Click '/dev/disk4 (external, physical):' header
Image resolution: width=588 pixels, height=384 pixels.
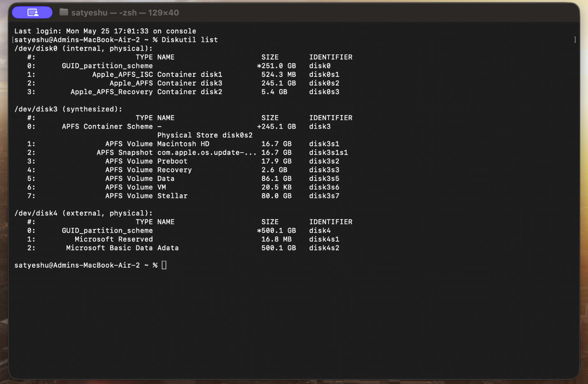pos(83,213)
